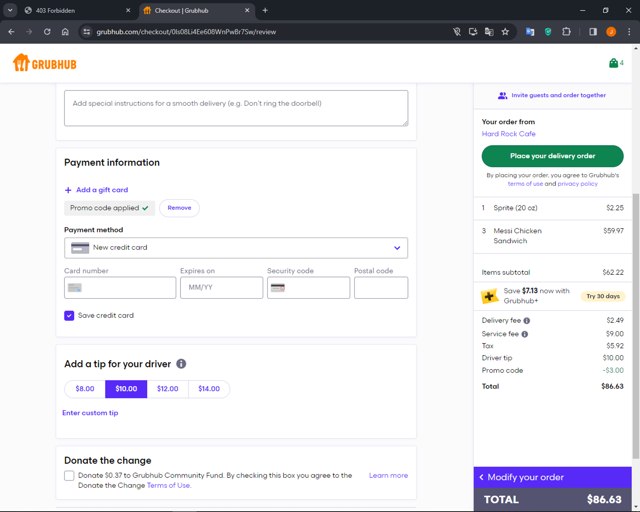Show Service fee info icon
This screenshot has width=640, height=512.
tap(524, 334)
